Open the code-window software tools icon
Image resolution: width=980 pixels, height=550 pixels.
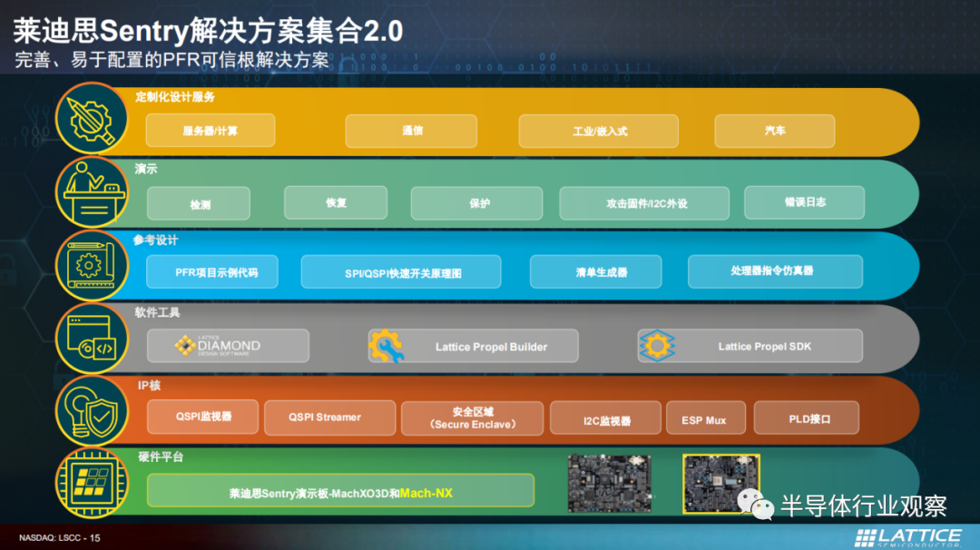pos(92,339)
